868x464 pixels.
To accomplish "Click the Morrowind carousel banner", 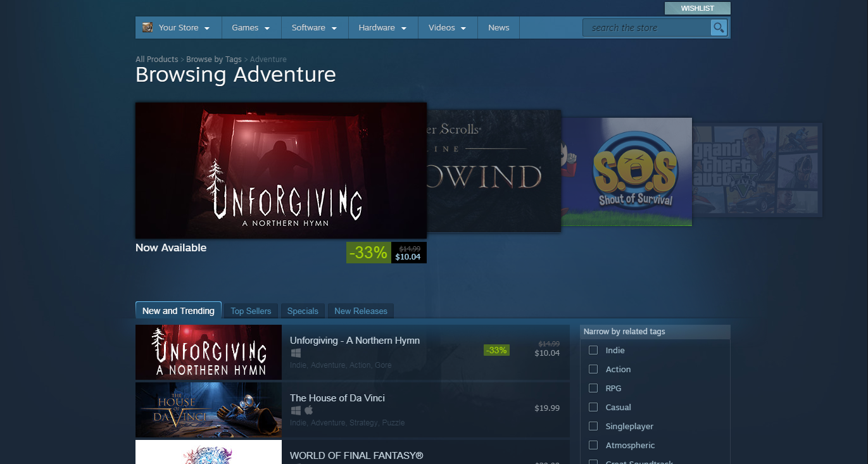I will pos(494,171).
